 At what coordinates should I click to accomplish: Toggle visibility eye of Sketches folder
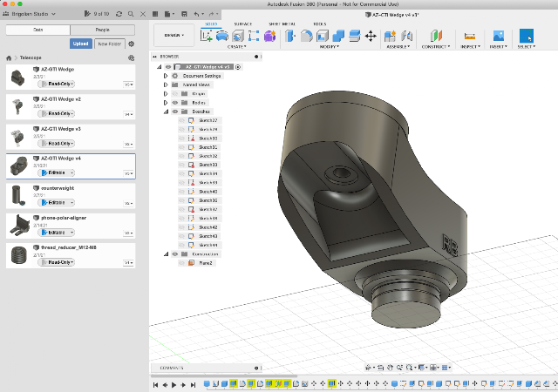[x=174, y=112]
